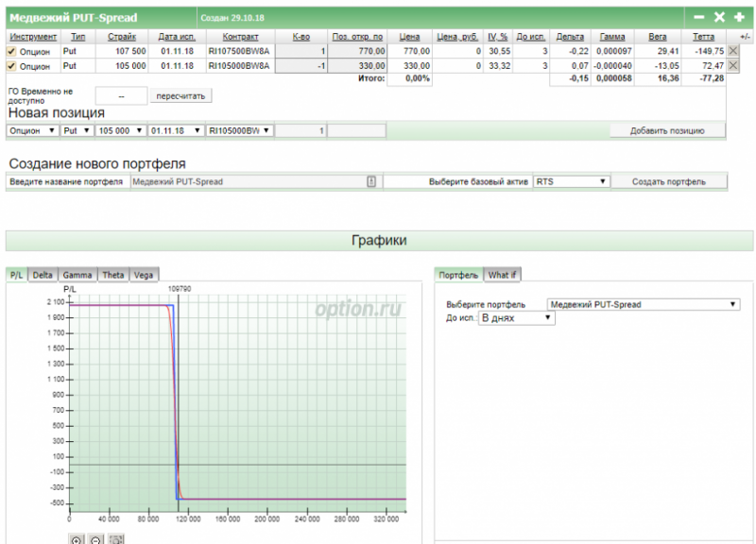Viewport: 756px width, 544px height.
Task: Edit quantity field of the 107 500 row
Action: 301,51
